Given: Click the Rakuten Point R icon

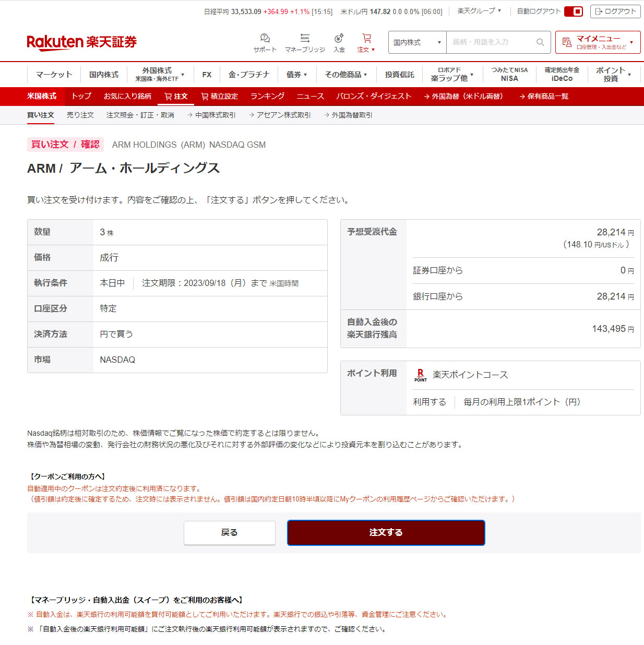Looking at the screenshot, I should click(x=420, y=375).
